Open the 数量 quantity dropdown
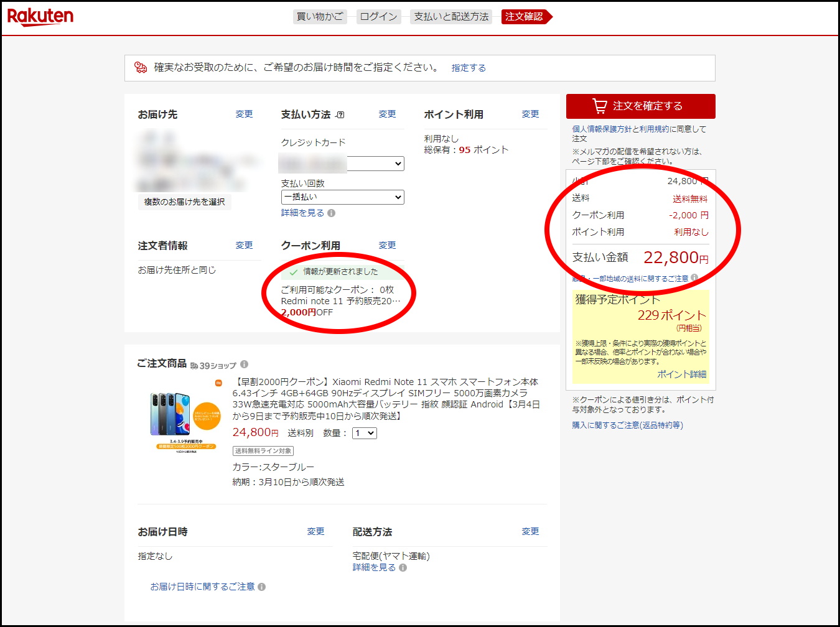 (365, 433)
